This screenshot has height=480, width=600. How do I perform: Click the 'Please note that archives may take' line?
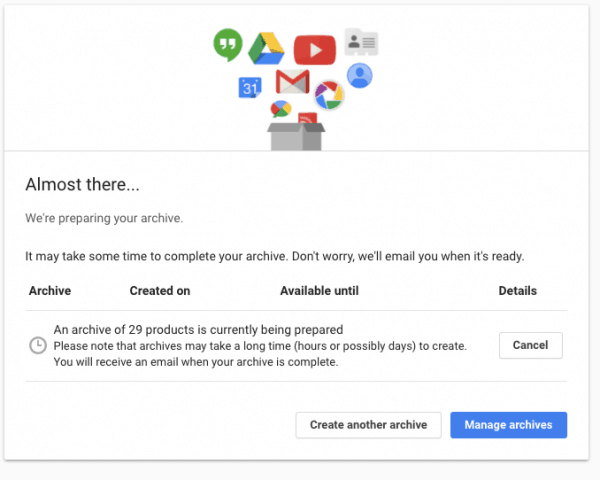point(260,346)
